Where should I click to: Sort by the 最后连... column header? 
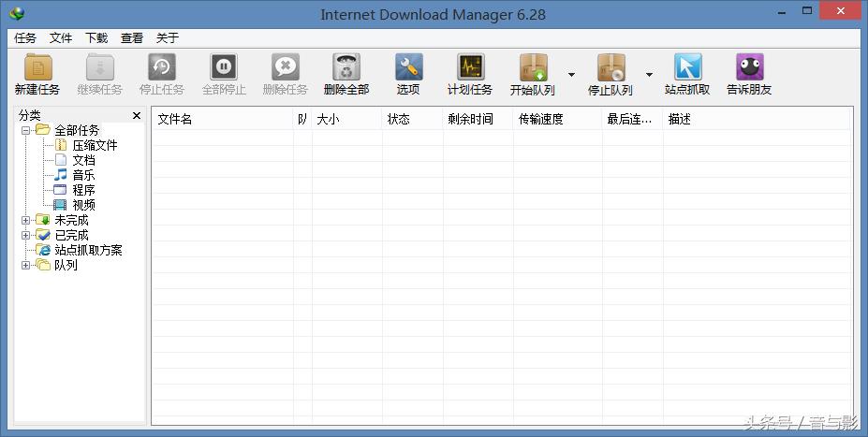(x=633, y=119)
